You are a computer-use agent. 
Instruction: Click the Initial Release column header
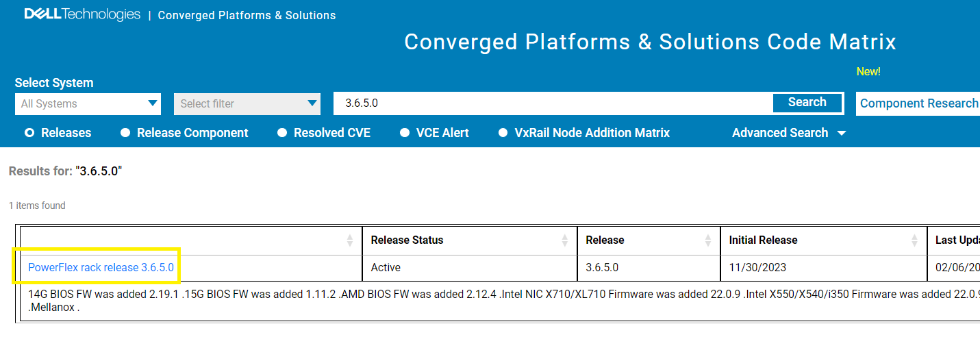pos(763,240)
